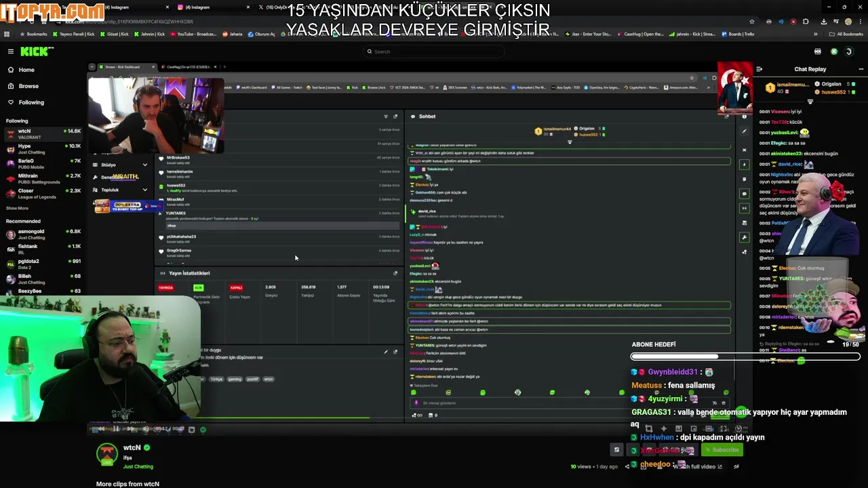Screen dimensions: 868x488
Task: Open the Chrome profile avatar
Action: tap(848, 22)
